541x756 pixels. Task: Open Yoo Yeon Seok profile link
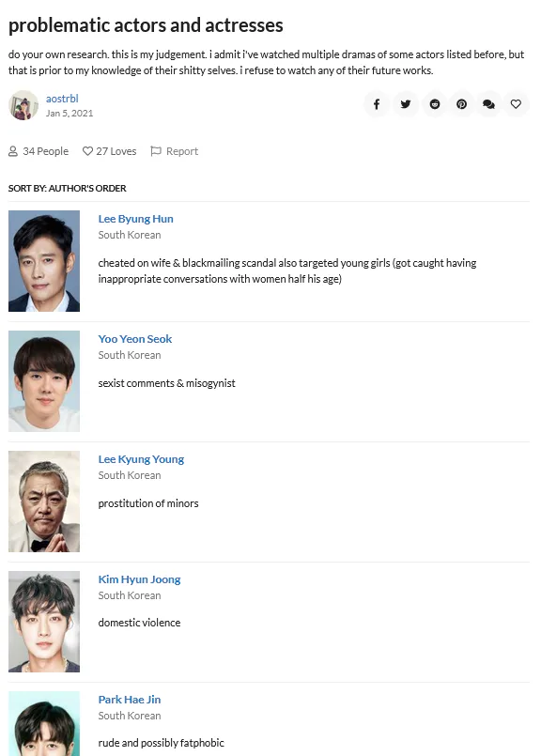[x=135, y=339]
